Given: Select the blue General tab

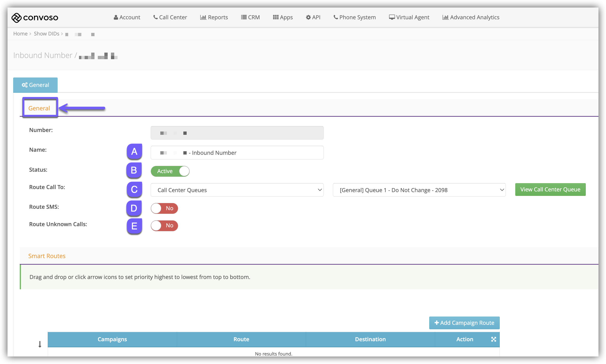Looking at the screenshot, I should pos(35,85).
